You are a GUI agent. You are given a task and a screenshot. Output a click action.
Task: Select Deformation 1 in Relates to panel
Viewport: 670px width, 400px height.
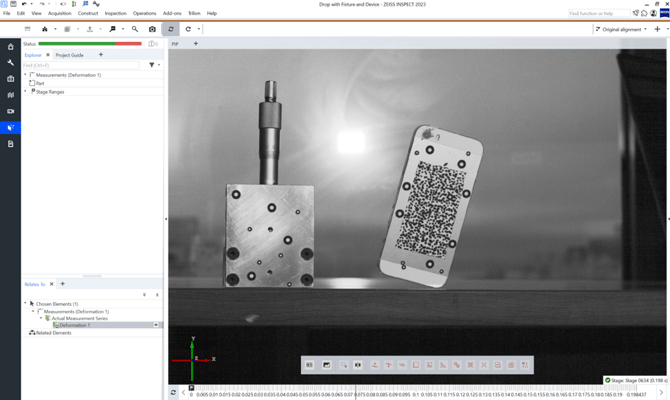coord(74,325)
